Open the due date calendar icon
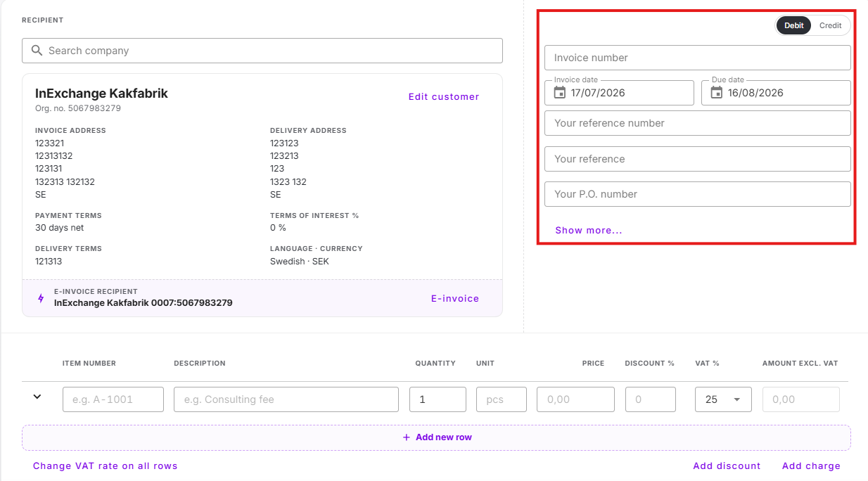Viewport: 868px width, 481px height. [x=717, y=93]
